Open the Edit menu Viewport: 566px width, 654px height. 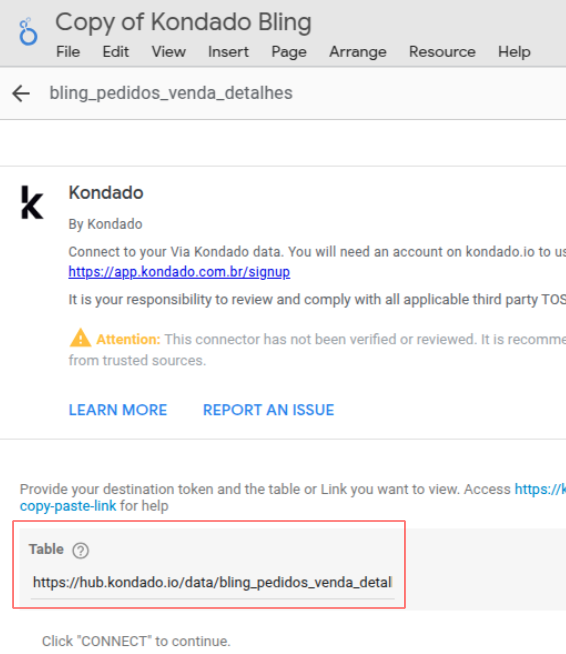[116, 52]
